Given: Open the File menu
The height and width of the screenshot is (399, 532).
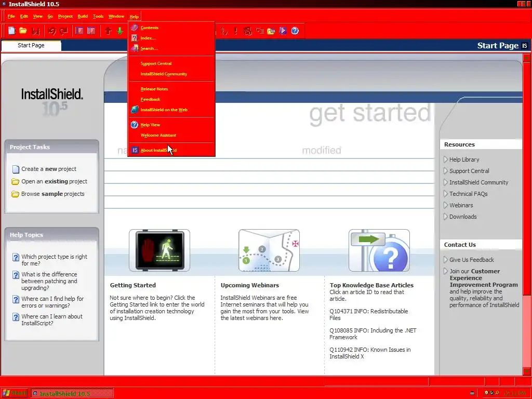Looking at the screenshot, I should click(x=11, y=16).
